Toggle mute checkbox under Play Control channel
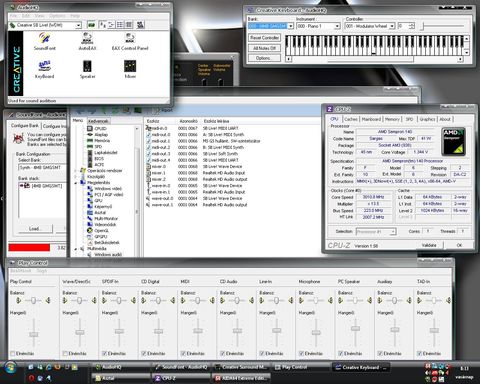This screenshot has width=480, height=384. [x=13, y=353]
